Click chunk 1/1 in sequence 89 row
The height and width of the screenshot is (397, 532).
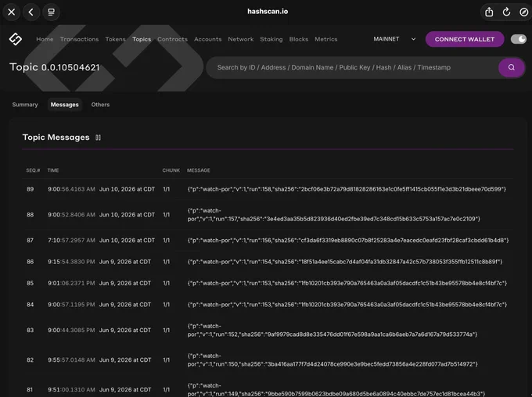click(x=166, y=189)
